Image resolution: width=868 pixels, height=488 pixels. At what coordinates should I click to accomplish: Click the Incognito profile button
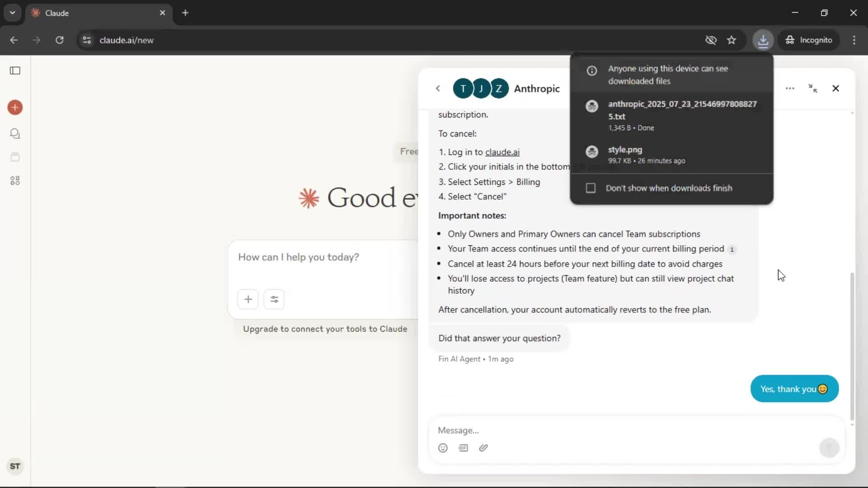(x=809, y=40)
